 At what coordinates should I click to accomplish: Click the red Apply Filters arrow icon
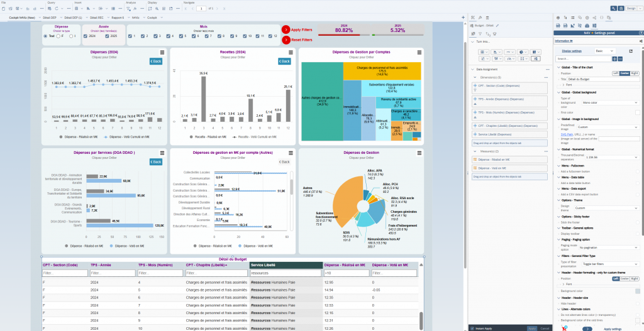pos(286,30)
